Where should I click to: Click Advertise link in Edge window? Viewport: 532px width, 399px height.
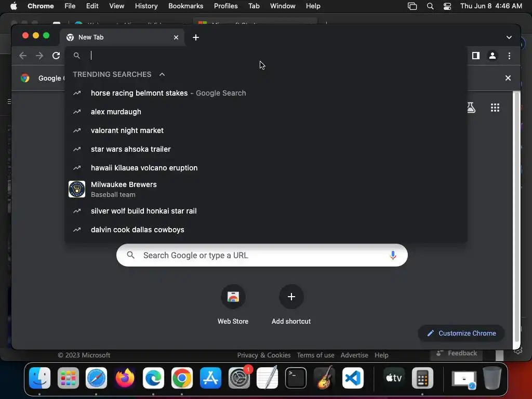354,355
